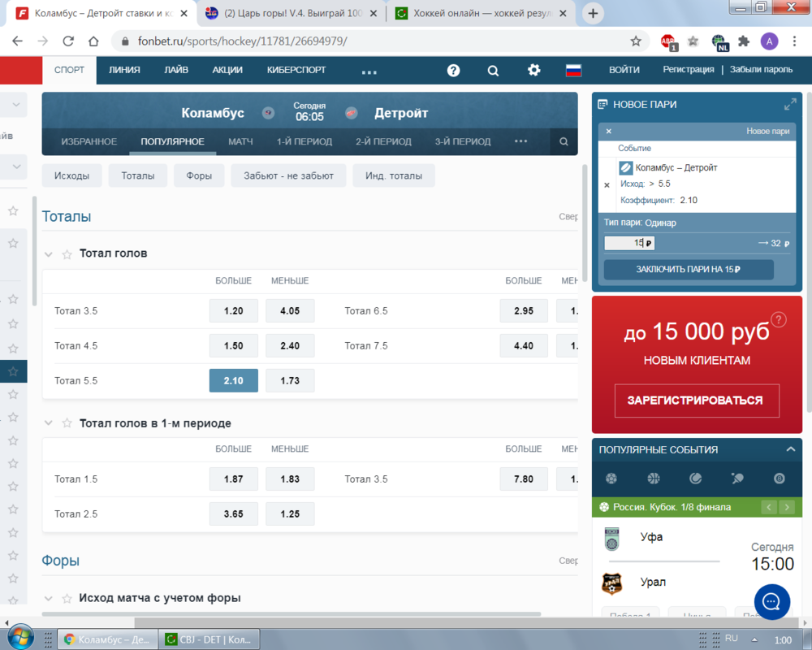
Task: Toggle the highlighted sidebar favorite star
Action: [x=13, y=371]
